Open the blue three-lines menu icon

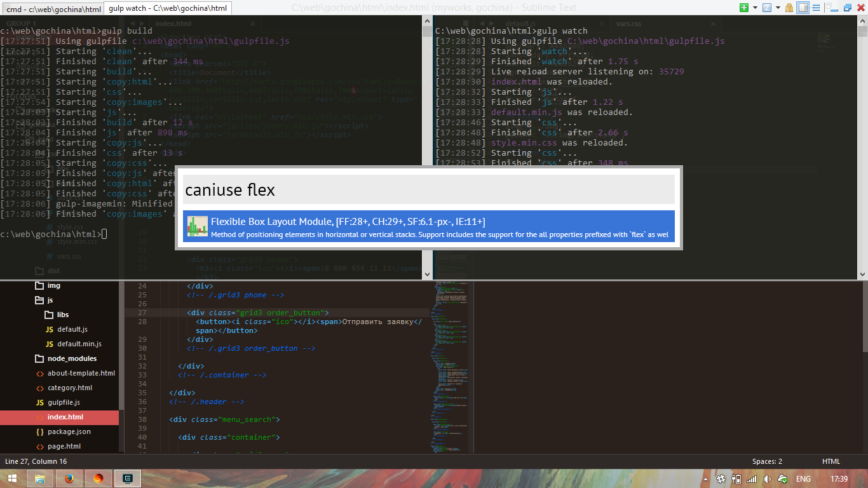tap(817, 8)
